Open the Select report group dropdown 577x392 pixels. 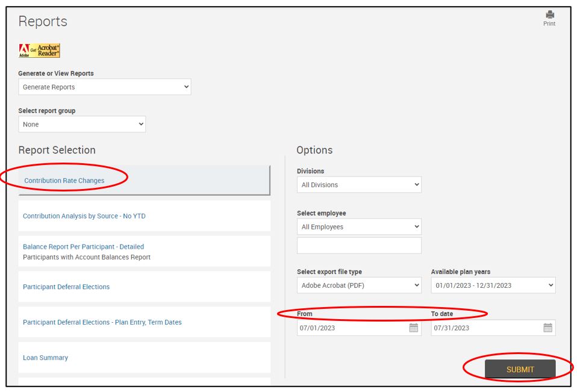(82, 125)
